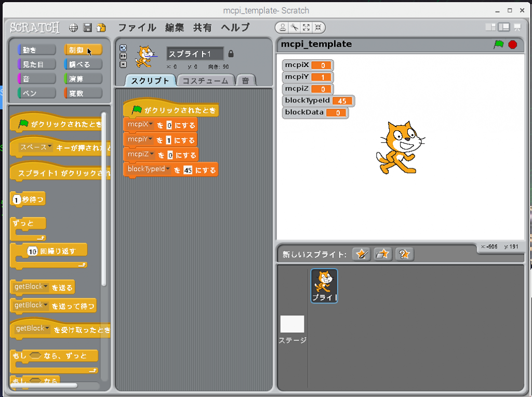Select the ペン block category
Image resolution: width=532 pixels, height=397 pixels.
click(37, 93)
